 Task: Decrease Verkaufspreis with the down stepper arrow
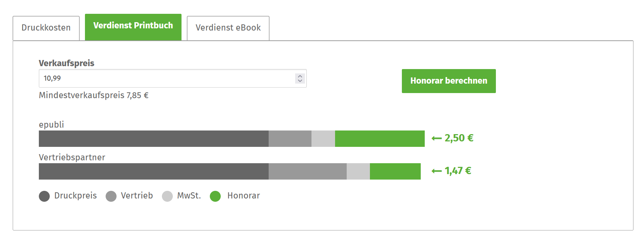point(300,81)
